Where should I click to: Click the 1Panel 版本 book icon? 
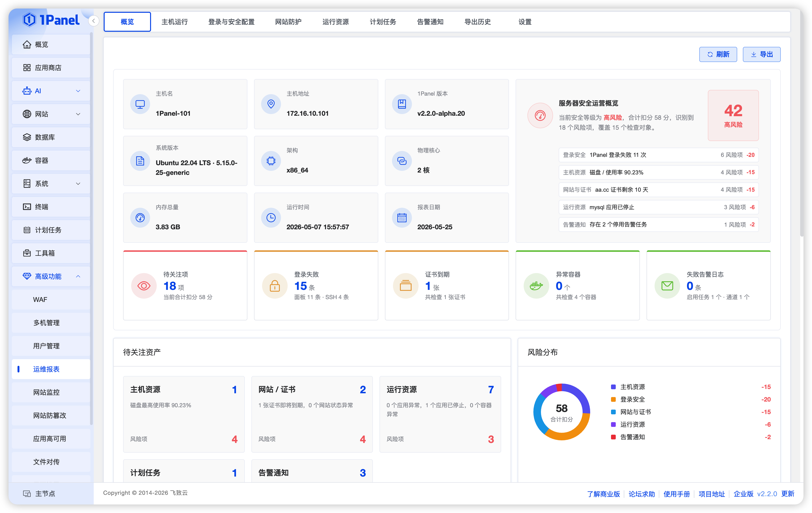coord(402,104)
